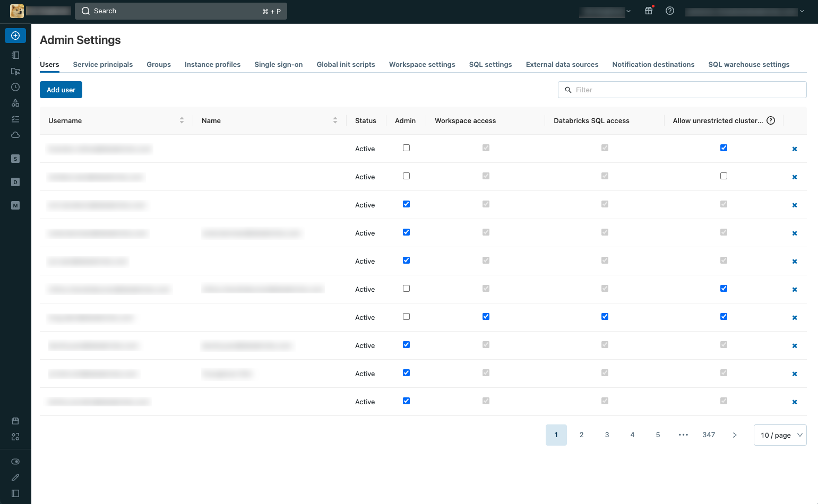Screen dimensions: 818x504
Task: Sort by the Username column header arrows
Action: tap(182, 120)
